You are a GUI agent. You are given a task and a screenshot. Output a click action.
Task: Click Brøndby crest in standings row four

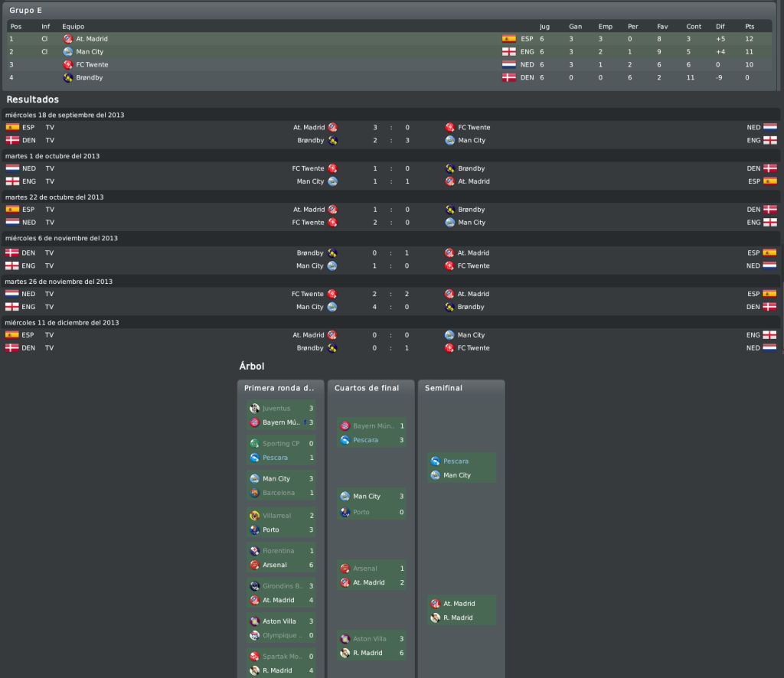coord(68,78)
